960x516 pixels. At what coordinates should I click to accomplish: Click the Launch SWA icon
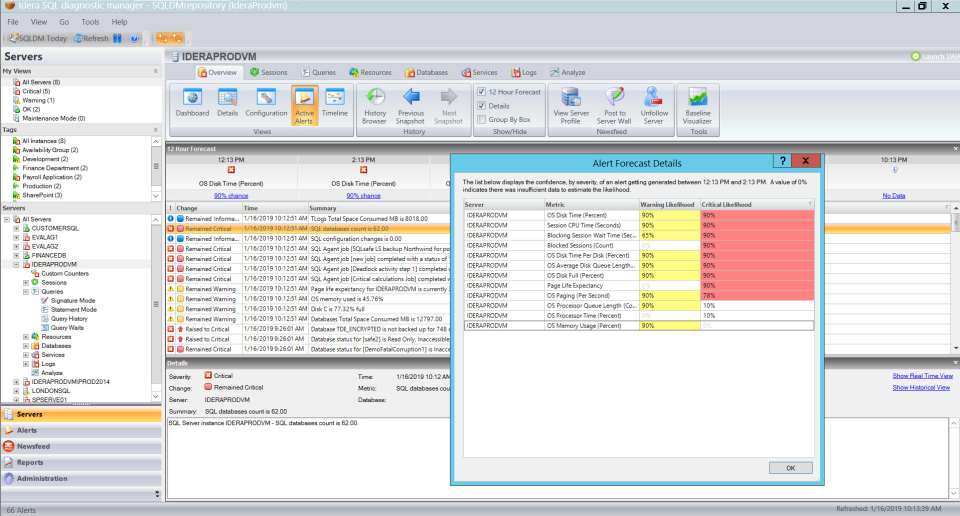[x=915, y=56]
